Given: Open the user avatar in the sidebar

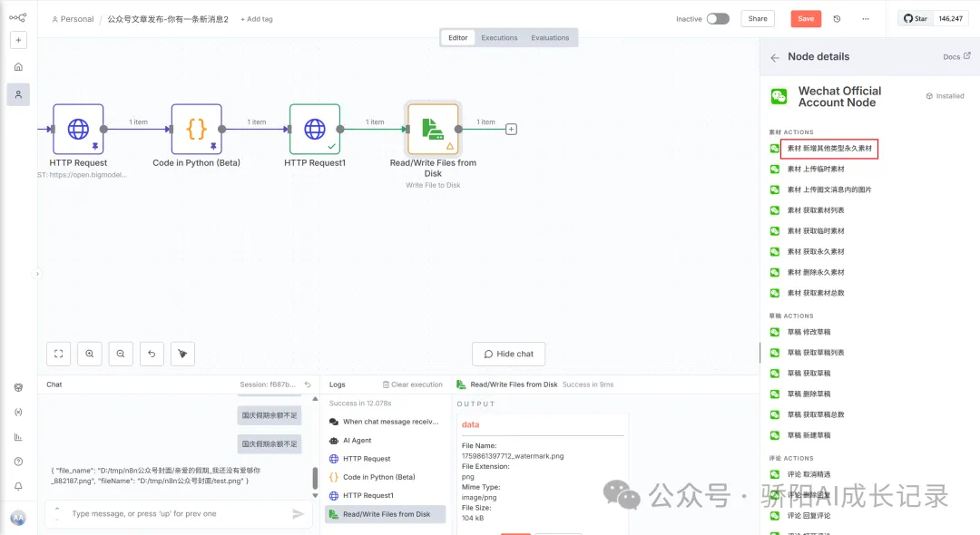Looking at the screenshot, I should point(18,518).
